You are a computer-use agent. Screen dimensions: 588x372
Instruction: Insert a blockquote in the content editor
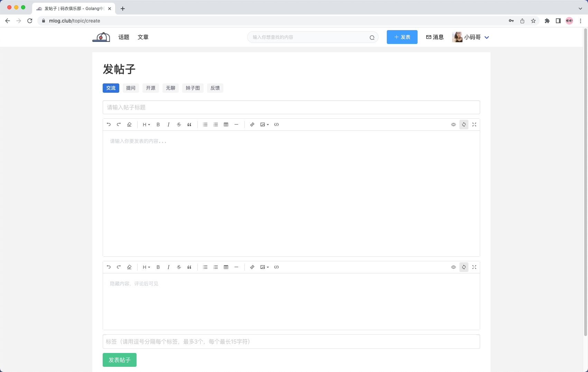pos(189,125)
